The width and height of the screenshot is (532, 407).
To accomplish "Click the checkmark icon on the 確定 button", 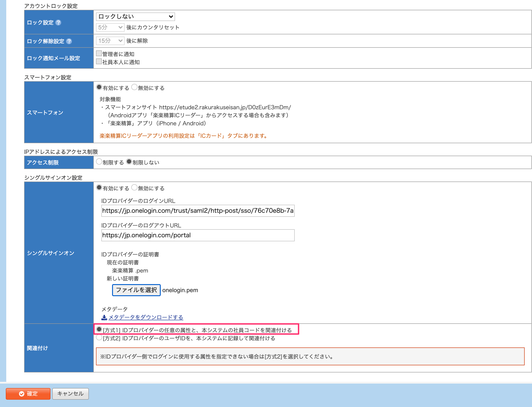I will pyautogui.click(x=22, y=394).
